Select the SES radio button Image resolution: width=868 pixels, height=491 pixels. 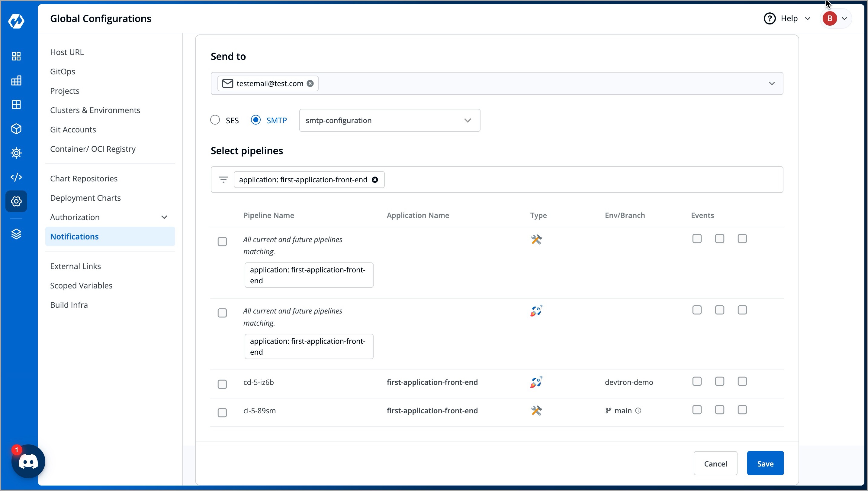point(215,120)
